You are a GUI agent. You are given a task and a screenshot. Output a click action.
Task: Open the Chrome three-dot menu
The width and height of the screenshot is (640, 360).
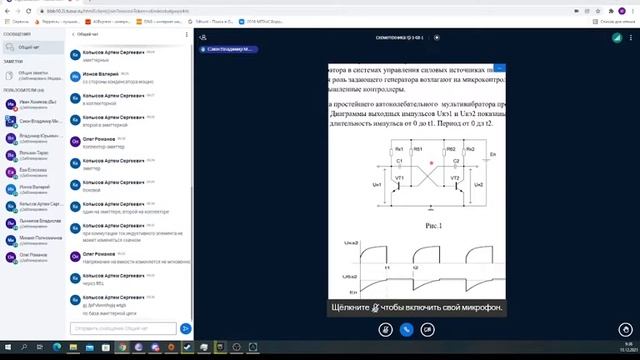pyautogui.click(x=633, y=11)
